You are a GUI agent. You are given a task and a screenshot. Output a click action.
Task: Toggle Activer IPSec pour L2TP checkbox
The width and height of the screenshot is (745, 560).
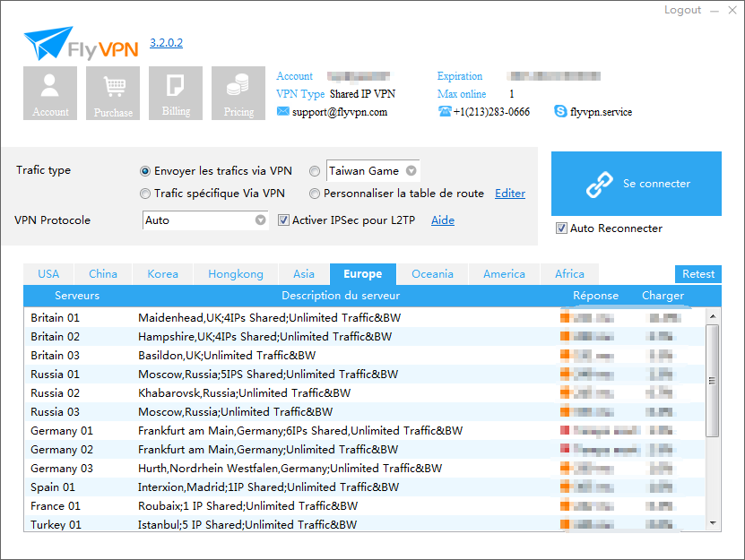tap(283, 220)
